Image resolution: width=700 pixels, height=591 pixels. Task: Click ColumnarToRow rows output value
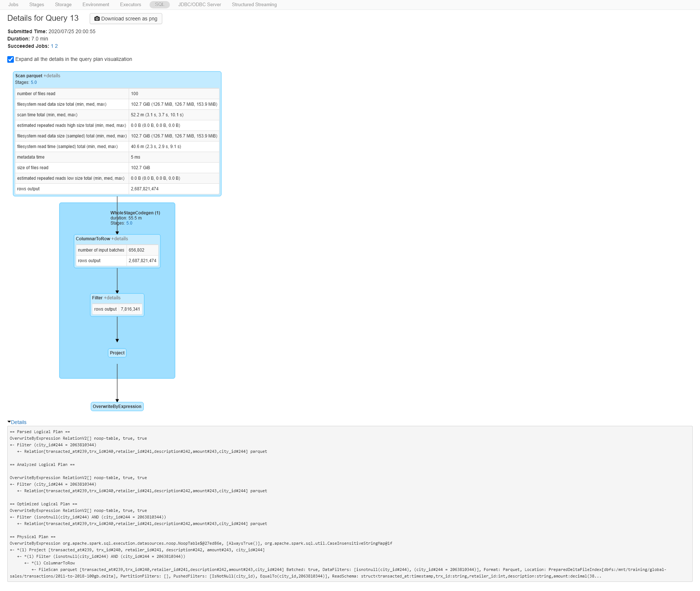[x=142, y=261]
